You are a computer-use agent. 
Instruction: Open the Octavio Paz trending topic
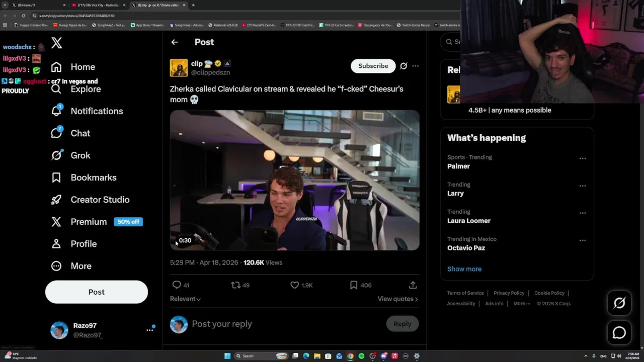coord(466,248)
